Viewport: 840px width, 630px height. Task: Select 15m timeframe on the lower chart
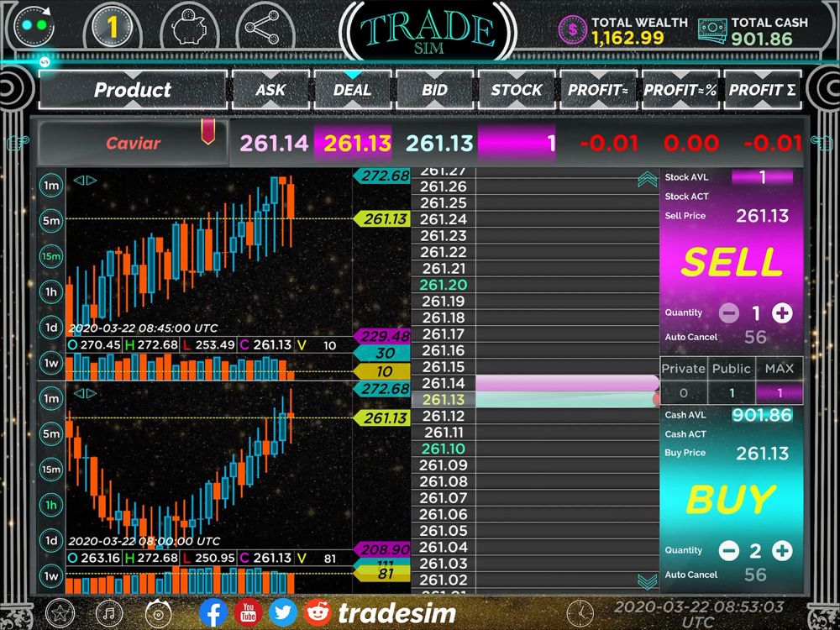tap(51, 470)
